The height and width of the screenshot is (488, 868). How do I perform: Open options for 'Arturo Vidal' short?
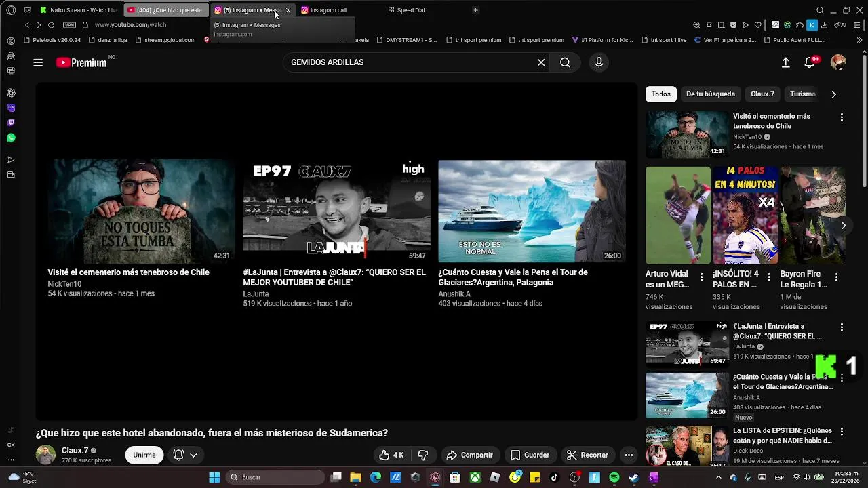[701, 277]
